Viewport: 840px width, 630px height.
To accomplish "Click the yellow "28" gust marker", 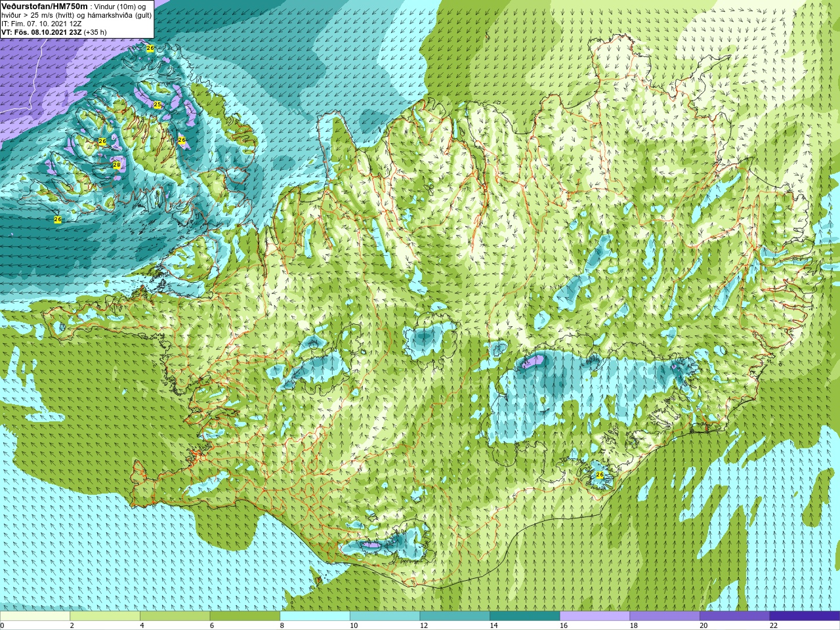I will coord(116,165).
